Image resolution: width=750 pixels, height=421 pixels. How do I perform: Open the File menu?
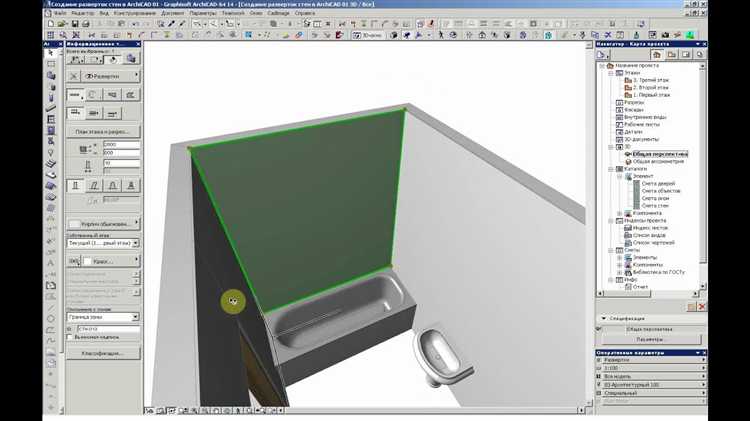(61, 13)
